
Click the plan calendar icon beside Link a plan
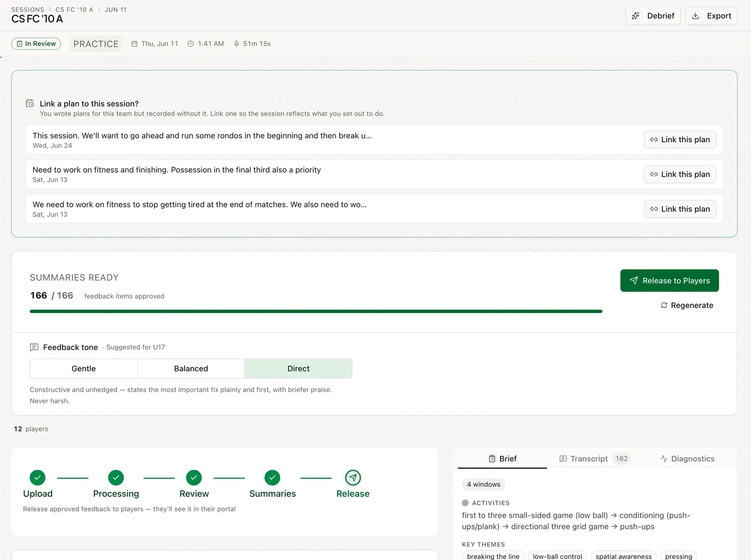[x=30, y=103]
